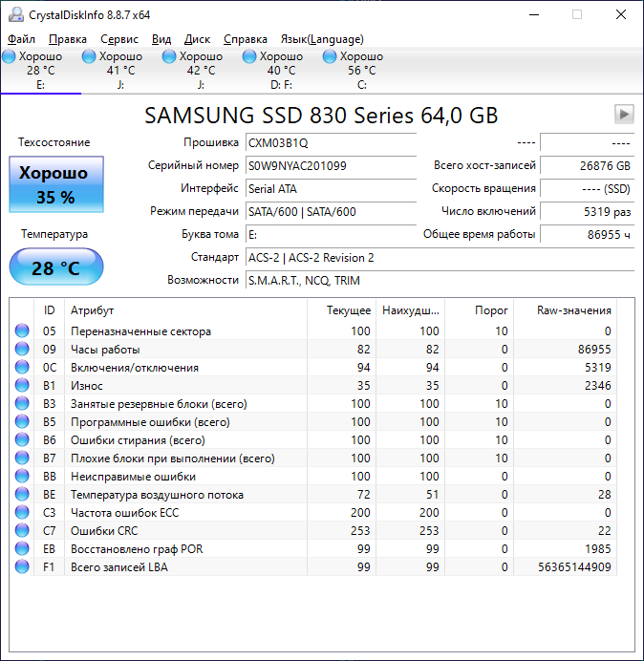Select the Частота ошибок ECC row
The height and width of the screenshot is (661, 644).
(313, 512)
